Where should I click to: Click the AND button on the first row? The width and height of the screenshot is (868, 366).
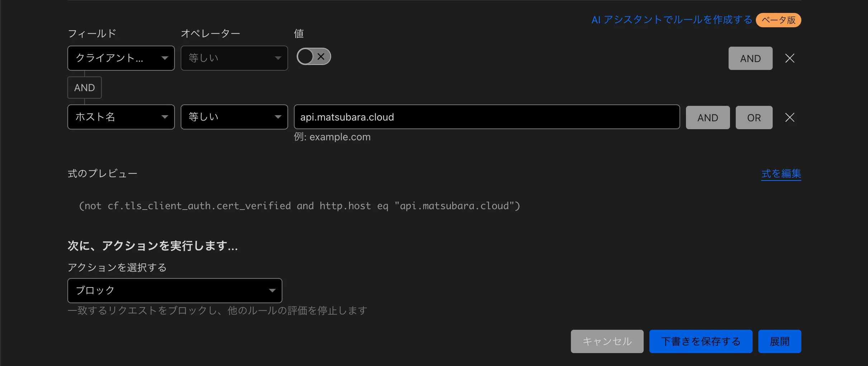pyautogui.click(x=750, y=58)
